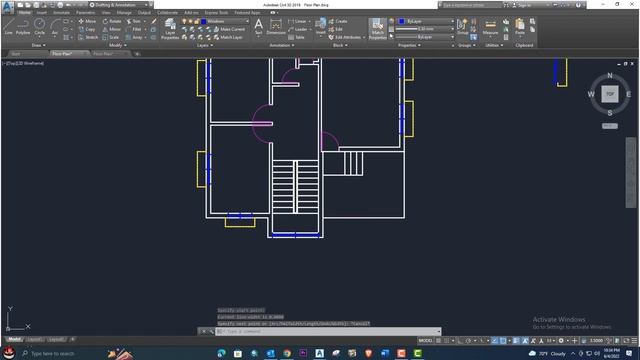Click the Trim tool
The width and height of the screenshot is (640, 360).
click(133, 21)
